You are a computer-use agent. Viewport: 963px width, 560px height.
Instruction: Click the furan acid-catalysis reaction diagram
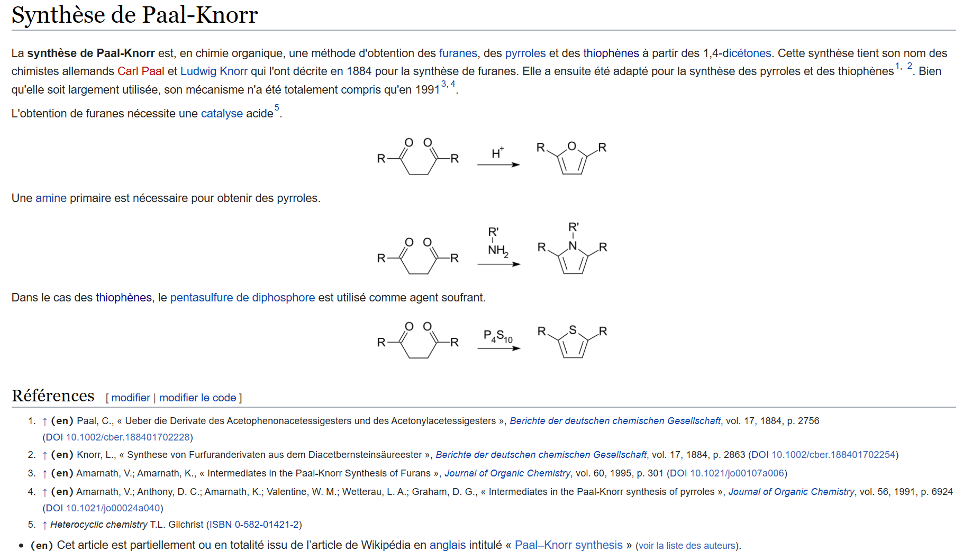point(492,157)
